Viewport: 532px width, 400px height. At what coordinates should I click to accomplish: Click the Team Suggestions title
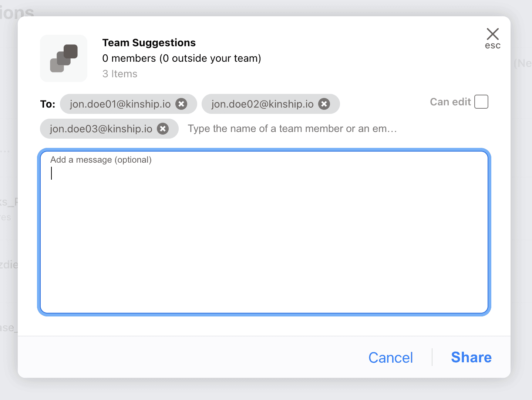(149, 43)
